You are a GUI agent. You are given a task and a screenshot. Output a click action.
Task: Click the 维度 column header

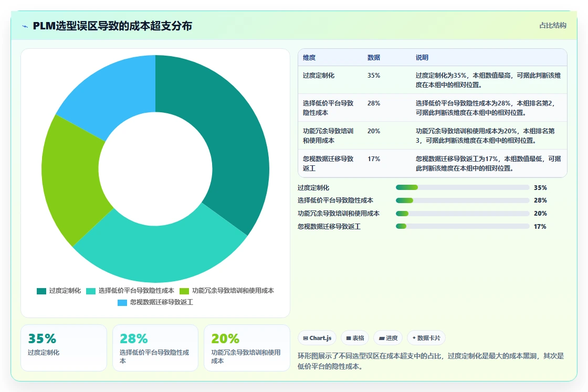point(309,58)
